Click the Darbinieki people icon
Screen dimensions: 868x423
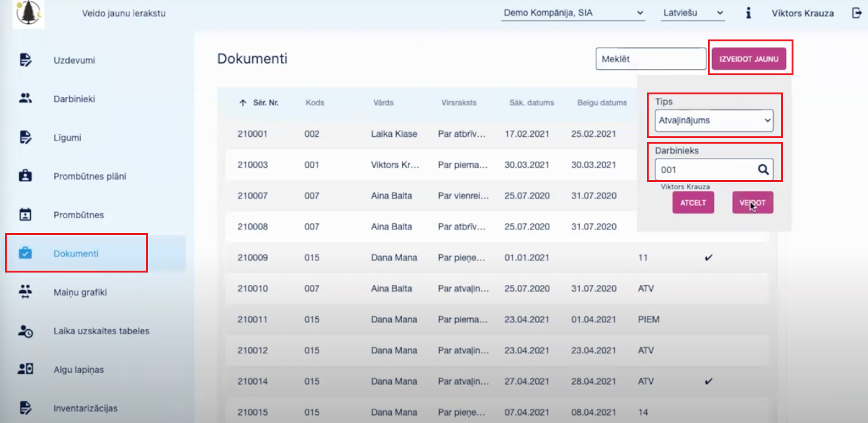(25, 98)
